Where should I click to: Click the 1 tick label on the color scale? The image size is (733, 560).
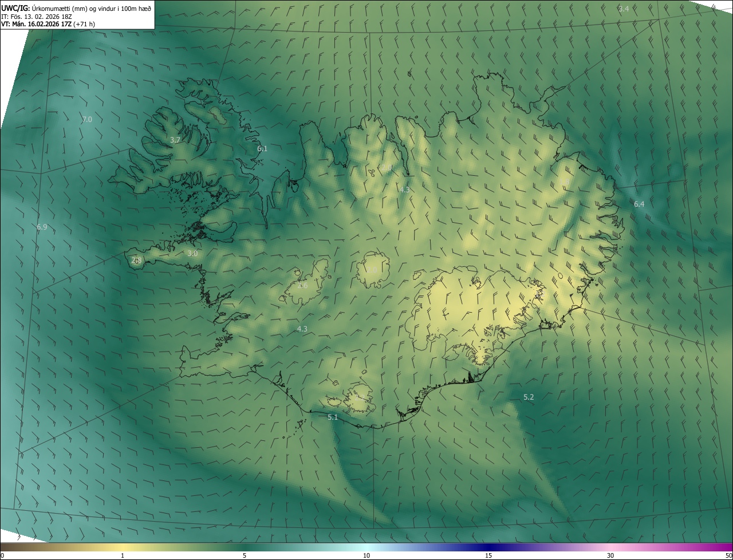[123, 555]
